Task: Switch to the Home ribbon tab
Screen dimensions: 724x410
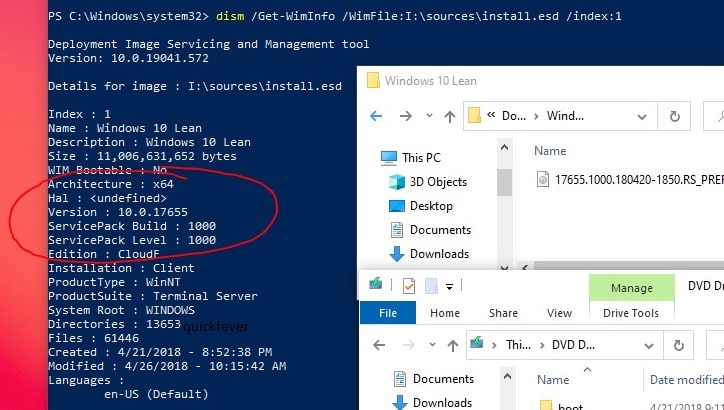Action: (445, 313)
